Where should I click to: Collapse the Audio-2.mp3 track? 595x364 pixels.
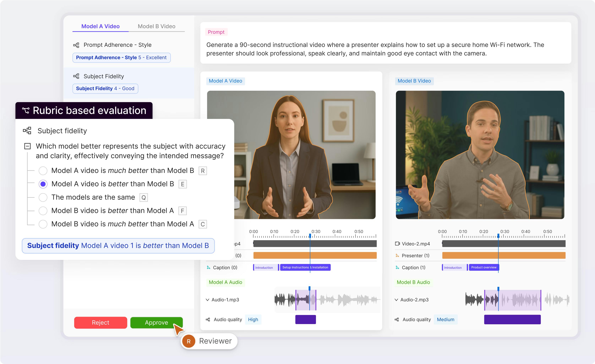[396, 300]
